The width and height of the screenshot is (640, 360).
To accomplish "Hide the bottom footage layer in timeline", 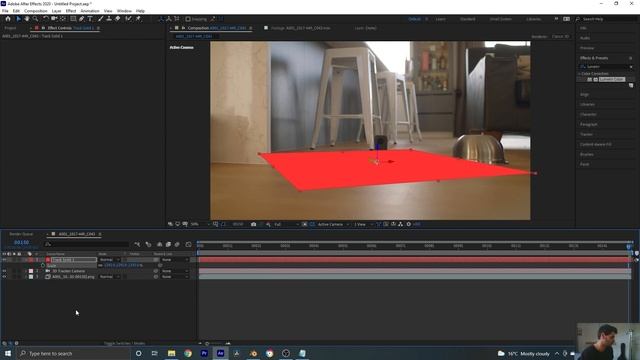I will point(4,277).
